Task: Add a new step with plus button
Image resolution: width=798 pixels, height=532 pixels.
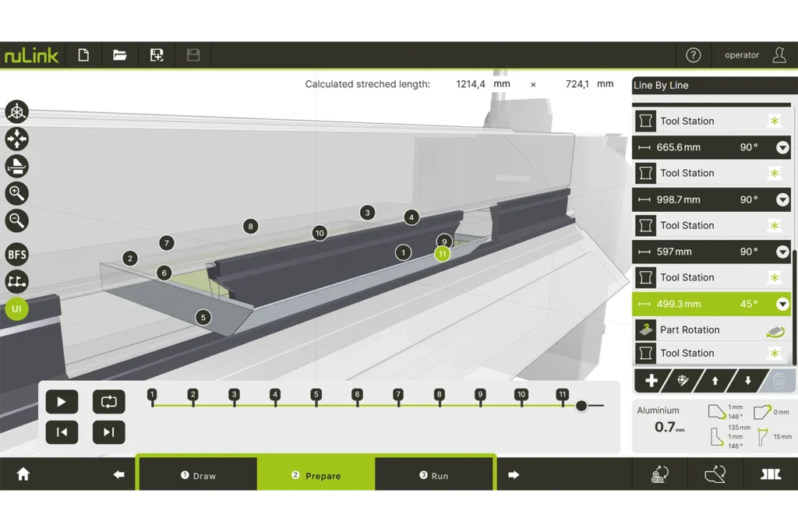Action: [652, 381]
